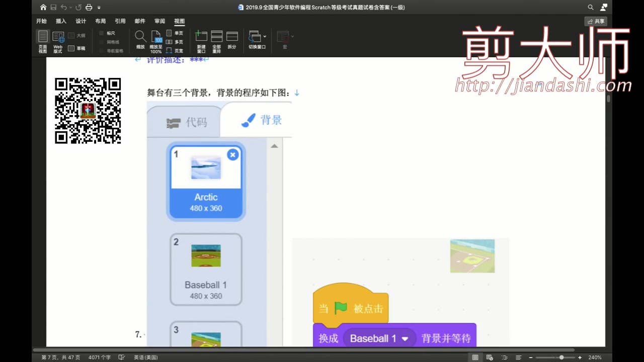Open the quick access toolbar dropdown
This screenshot has height=362, width=644.
99,8
